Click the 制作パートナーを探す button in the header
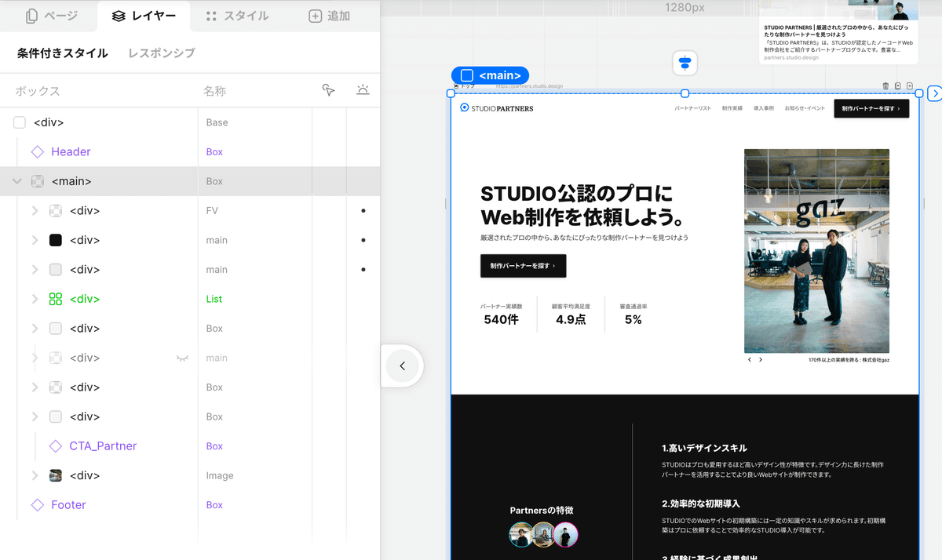942x560 pixels. point(871,108)
